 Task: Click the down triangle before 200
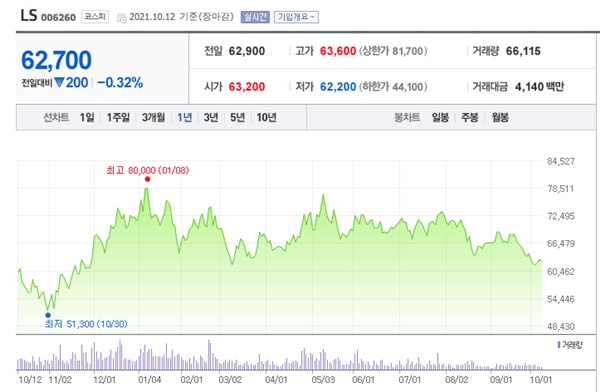point(59,82)
